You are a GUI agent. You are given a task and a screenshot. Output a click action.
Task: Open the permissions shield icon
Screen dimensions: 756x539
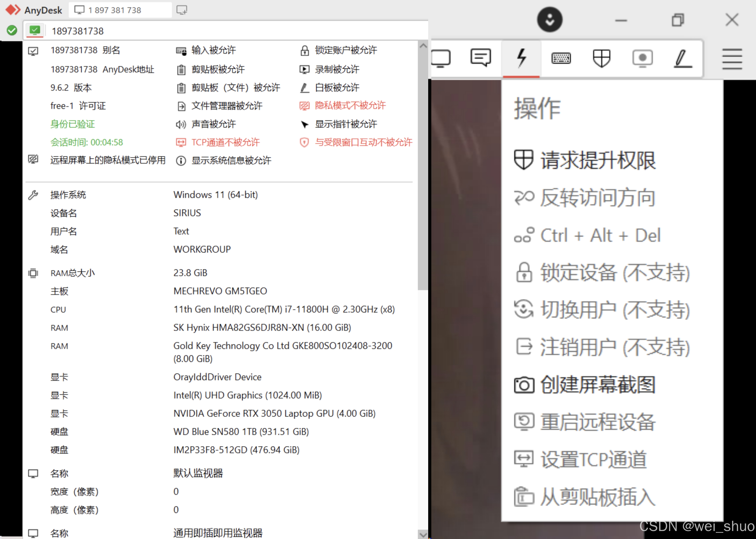(602, 58)
